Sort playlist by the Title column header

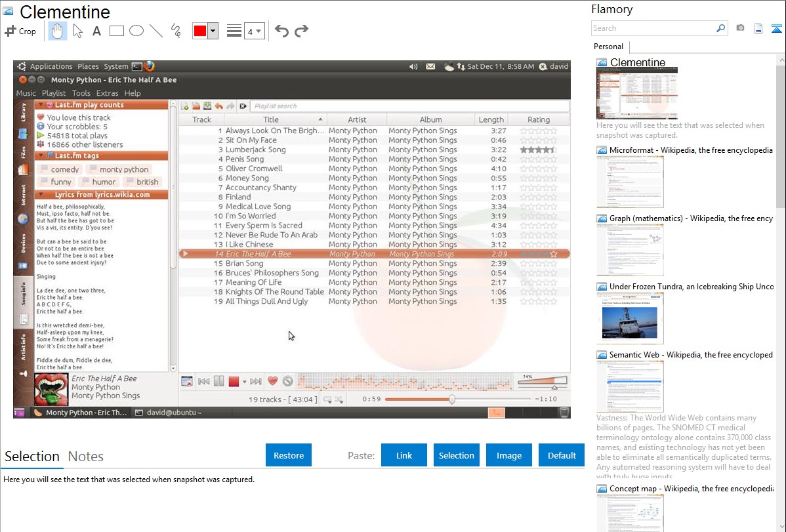point(275,120)
